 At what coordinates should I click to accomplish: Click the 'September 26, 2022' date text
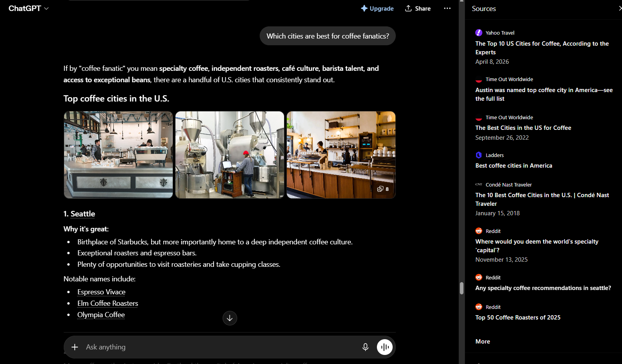point(502,138)
